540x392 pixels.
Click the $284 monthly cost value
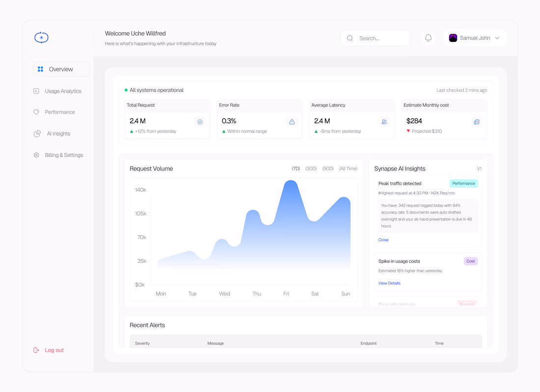tap(414, 121)
